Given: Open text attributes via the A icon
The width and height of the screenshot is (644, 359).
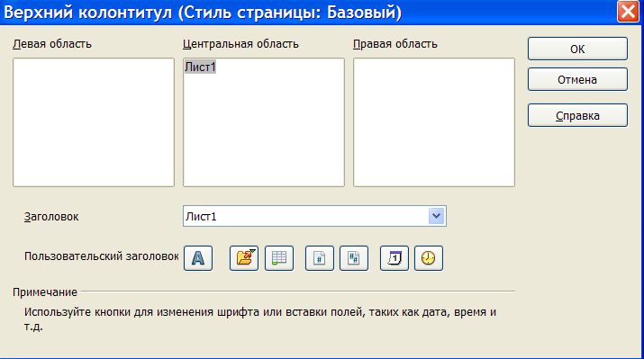Looking at the screenshot, I should click(x=198, y=258).
